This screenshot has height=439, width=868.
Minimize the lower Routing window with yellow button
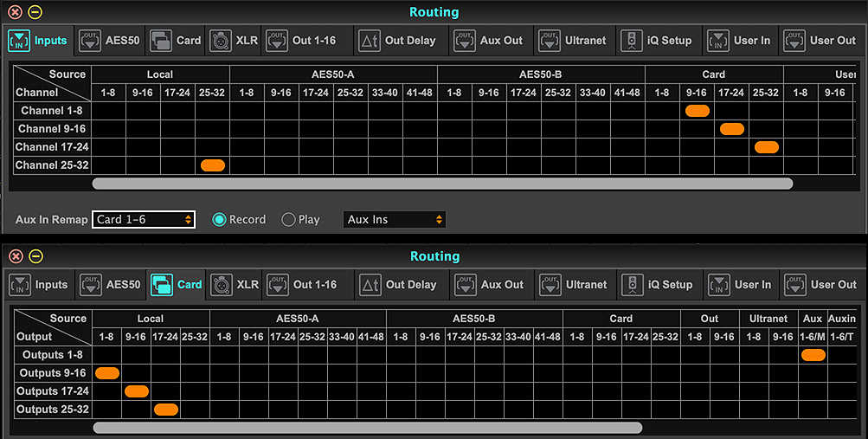pos(35,256)
